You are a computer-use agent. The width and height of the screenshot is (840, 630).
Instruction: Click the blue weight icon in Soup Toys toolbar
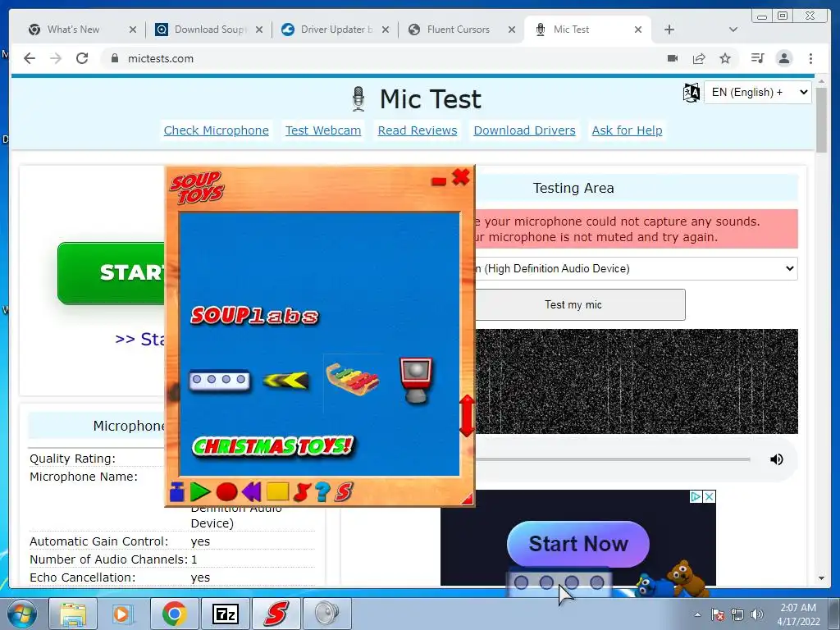[177, 491]
